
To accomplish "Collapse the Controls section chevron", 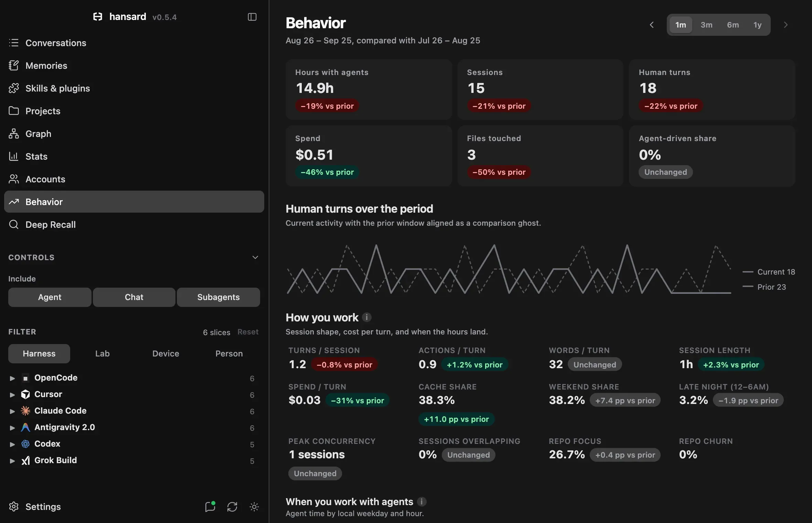I will click(255, 257).
